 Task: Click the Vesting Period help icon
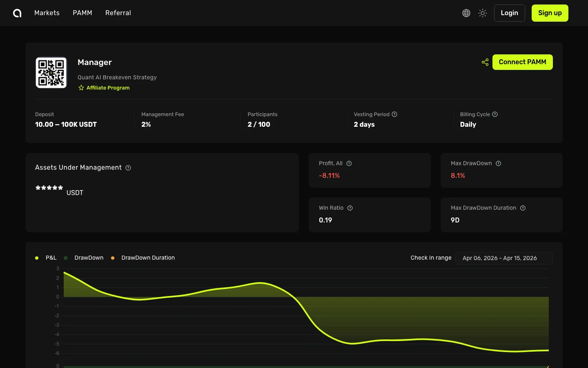click(394, 114)
